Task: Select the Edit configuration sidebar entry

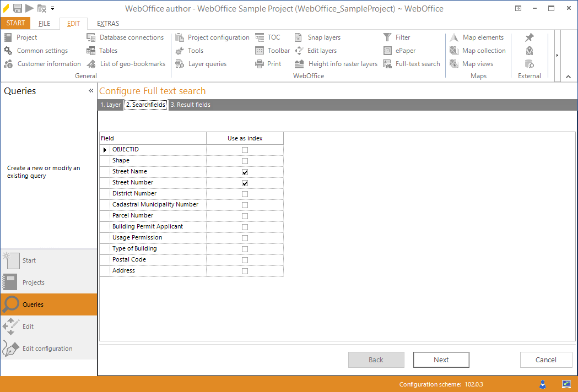Action: (x=48, y=348)
